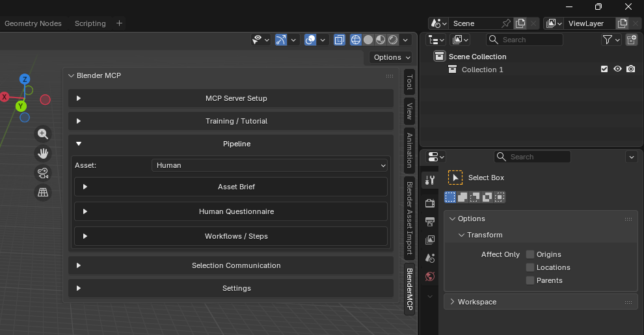Open the properties editor type menu
This screenshot has width=644, height=335.
[x=436, y=157]
